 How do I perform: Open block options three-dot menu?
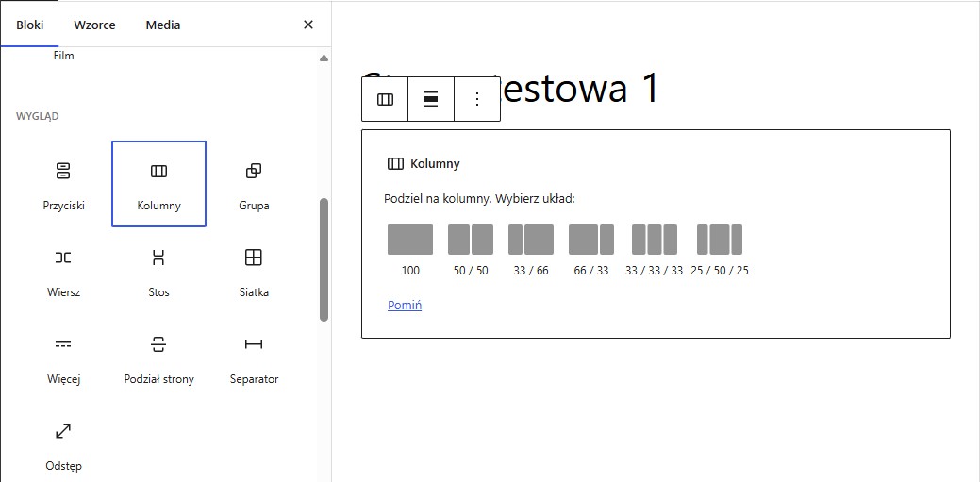tap(477, 99)
